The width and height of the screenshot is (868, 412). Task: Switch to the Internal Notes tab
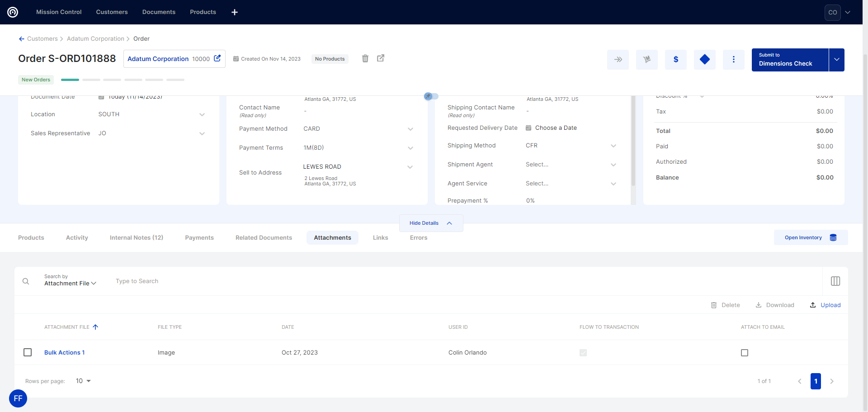point(136,237)
